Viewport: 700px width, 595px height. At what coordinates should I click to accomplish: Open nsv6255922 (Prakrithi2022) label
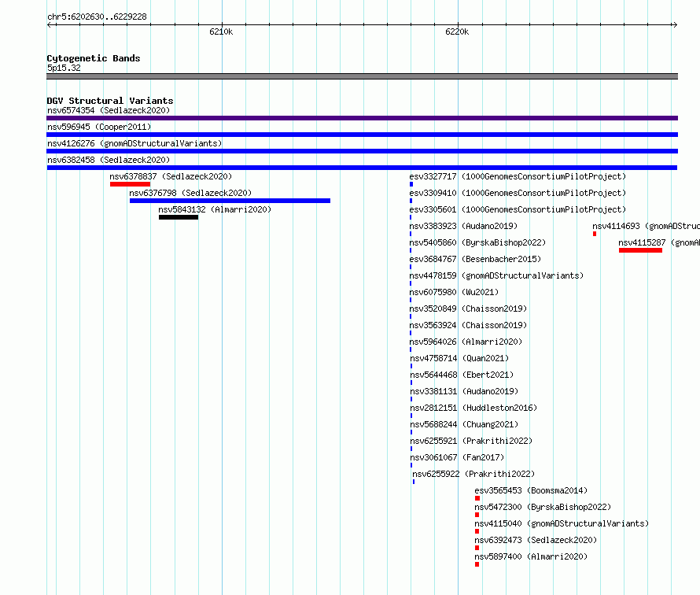tap(473, 474)
